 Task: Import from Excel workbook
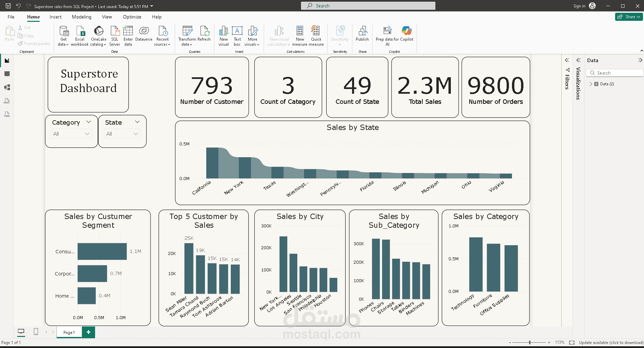coord(80,36)
